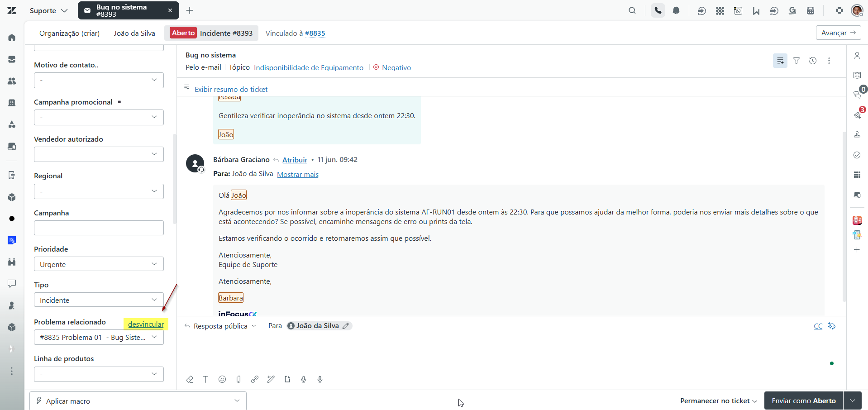Screen dimensions: 868x410
Task: Open the emoji picker
Action: [x=222, y=379]
